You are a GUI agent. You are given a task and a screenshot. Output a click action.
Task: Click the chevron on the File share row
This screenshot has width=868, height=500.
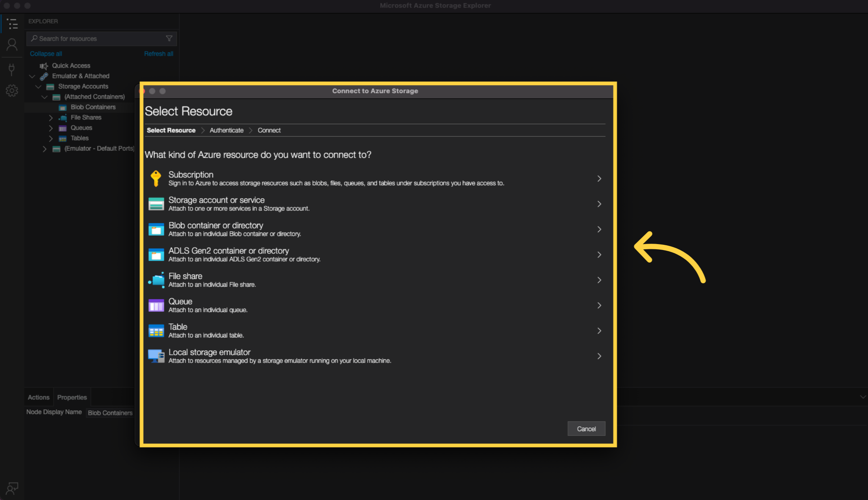(599, 280)
